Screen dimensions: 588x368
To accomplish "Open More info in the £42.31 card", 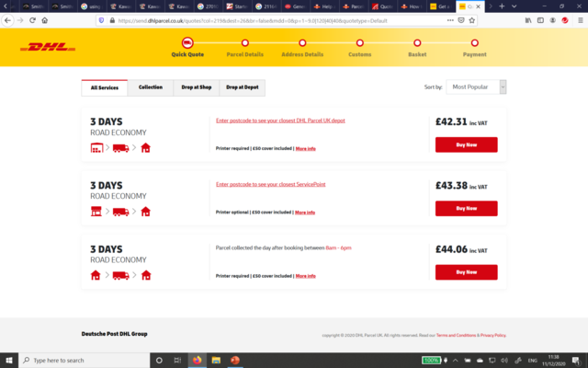I will (306, 149).
